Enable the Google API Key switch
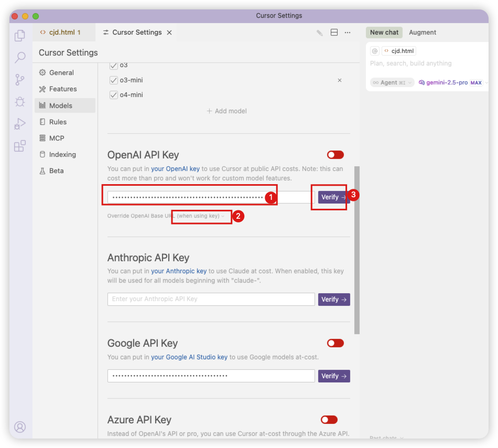Viewport: 498px width, 448px height. pos(335,343)
